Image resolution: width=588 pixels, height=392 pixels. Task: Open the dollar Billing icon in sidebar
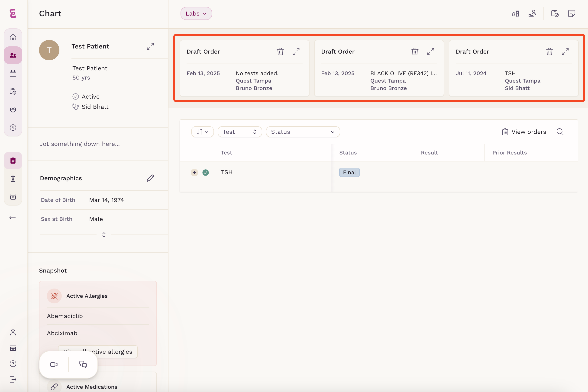pos(13,128)
